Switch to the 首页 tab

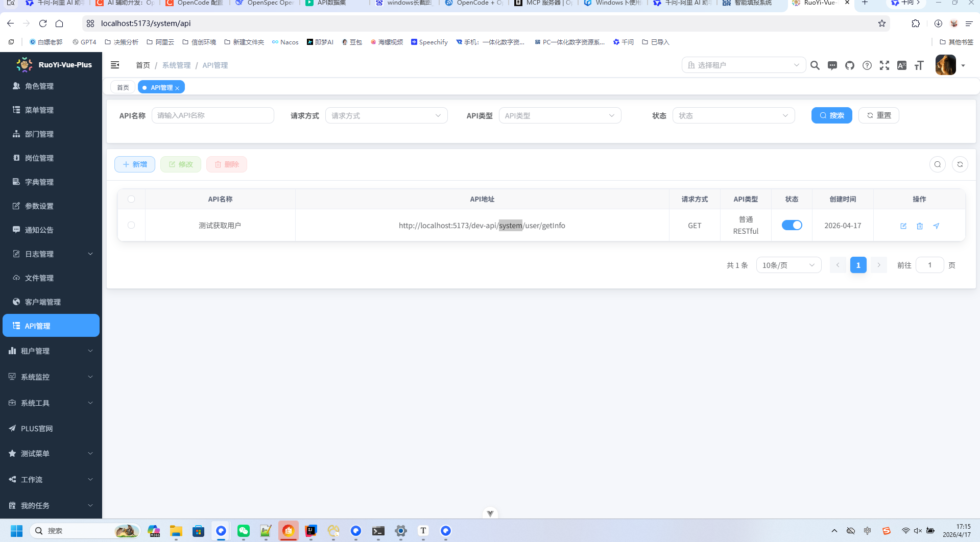coord(123,87)
